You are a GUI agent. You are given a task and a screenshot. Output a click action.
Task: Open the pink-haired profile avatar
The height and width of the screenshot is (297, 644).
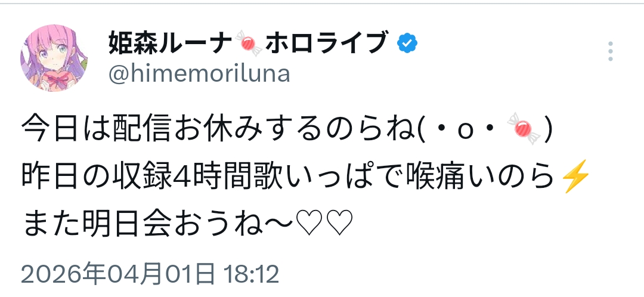coord(55,58)
